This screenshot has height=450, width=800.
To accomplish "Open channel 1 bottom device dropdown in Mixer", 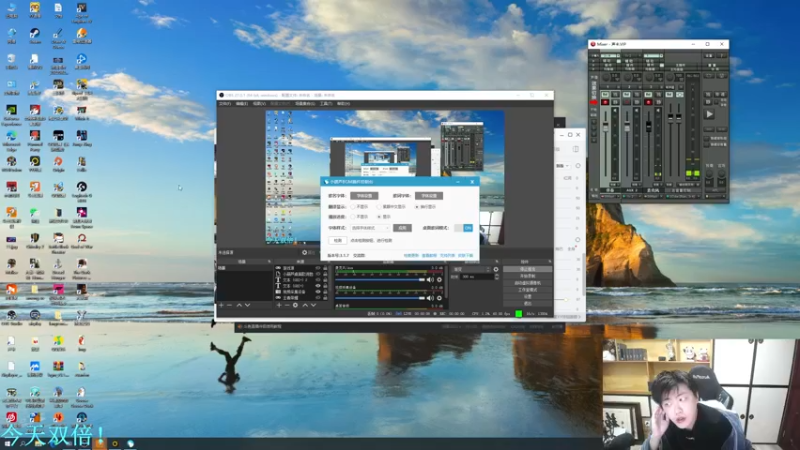I will pyautogui.click(x=610, y=196).
